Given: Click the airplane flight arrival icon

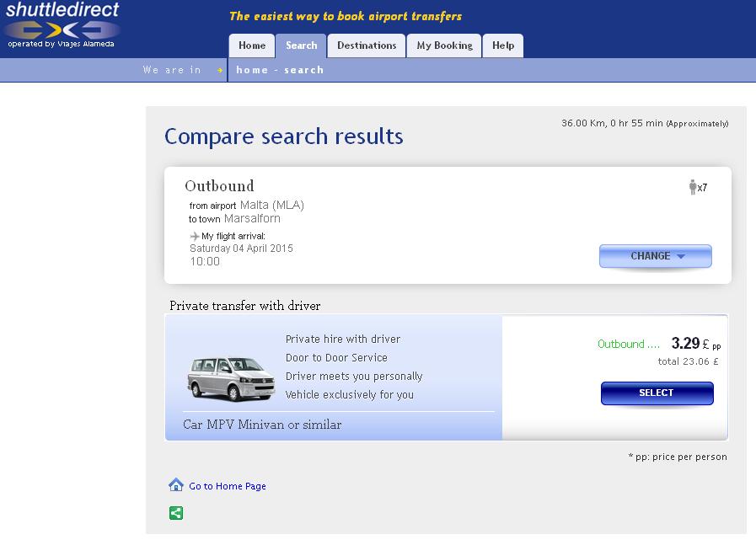Looking at the screenshot, I should coord(195,236).
